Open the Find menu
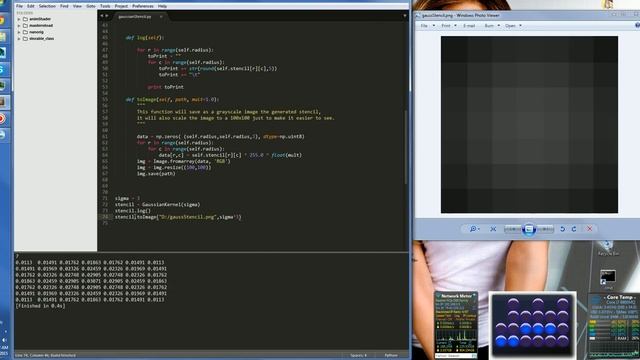Viewport: 640px width, 360px height. tap(64, 6)
